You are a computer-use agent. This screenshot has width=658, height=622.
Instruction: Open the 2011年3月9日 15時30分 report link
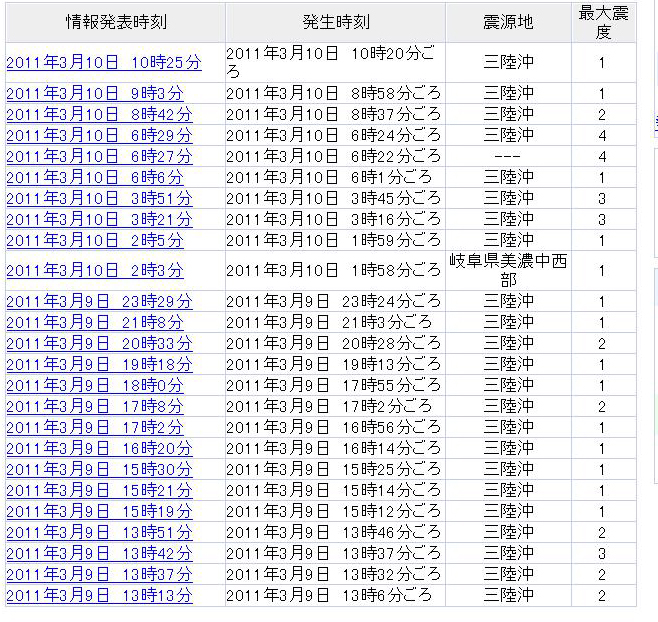point(99,469)
